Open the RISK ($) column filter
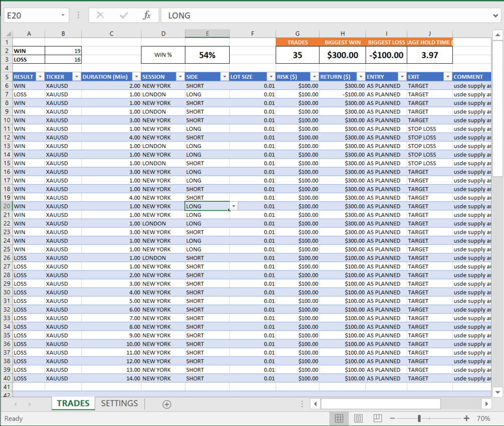 (x=315, y=76)
